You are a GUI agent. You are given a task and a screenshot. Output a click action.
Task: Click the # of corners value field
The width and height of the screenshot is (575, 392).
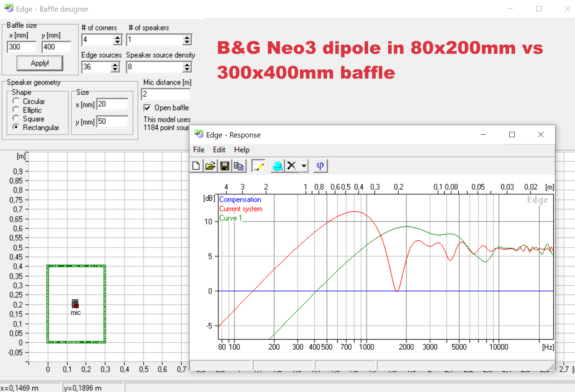pos(98,40)
